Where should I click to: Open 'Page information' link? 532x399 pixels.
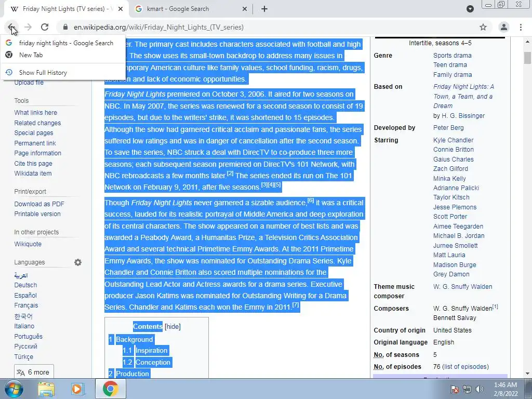pyautogui.click(x=37, y=153)
